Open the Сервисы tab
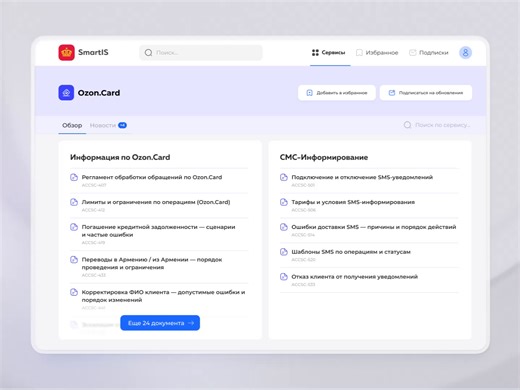 pos(329,53)
